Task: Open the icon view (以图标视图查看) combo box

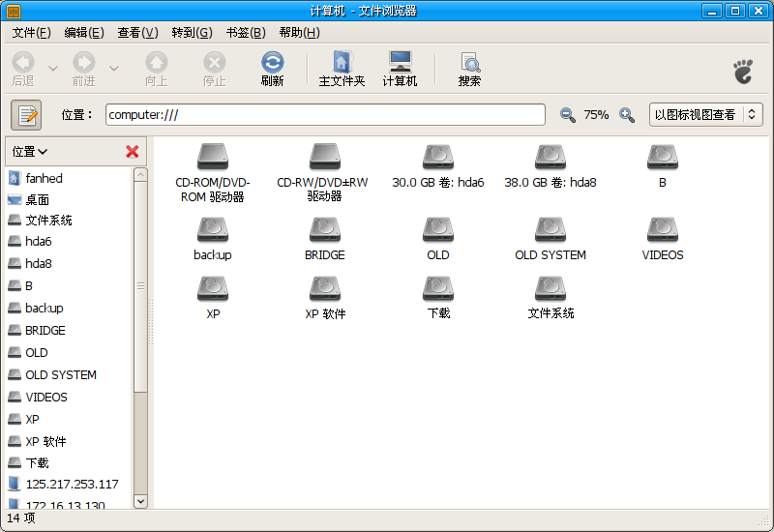Action: [x=706, y=115]
